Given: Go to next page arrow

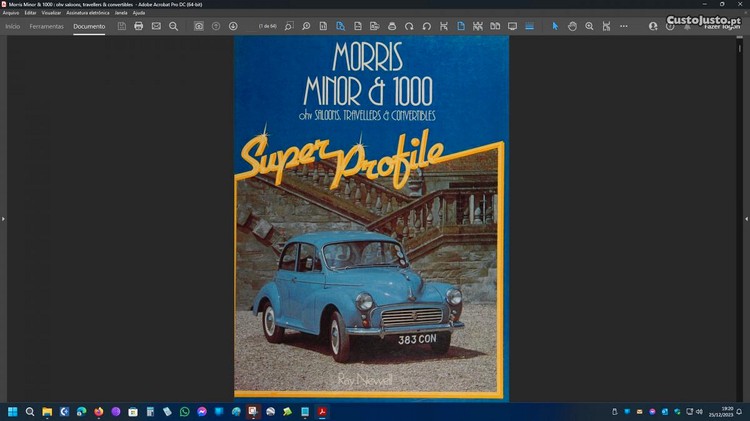Looking at the screenshot, I should pyautogui.click(x=233, y=26).
